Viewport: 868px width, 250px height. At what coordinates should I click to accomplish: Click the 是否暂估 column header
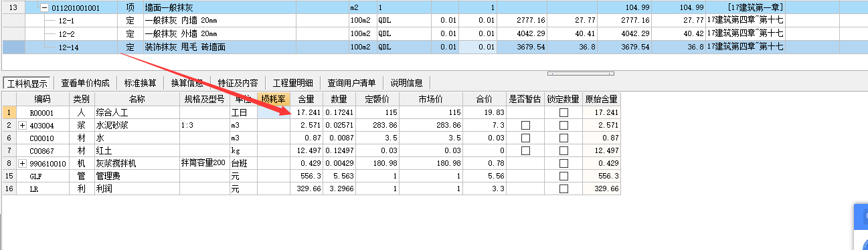pyautogui.click(x=525, y=99)
